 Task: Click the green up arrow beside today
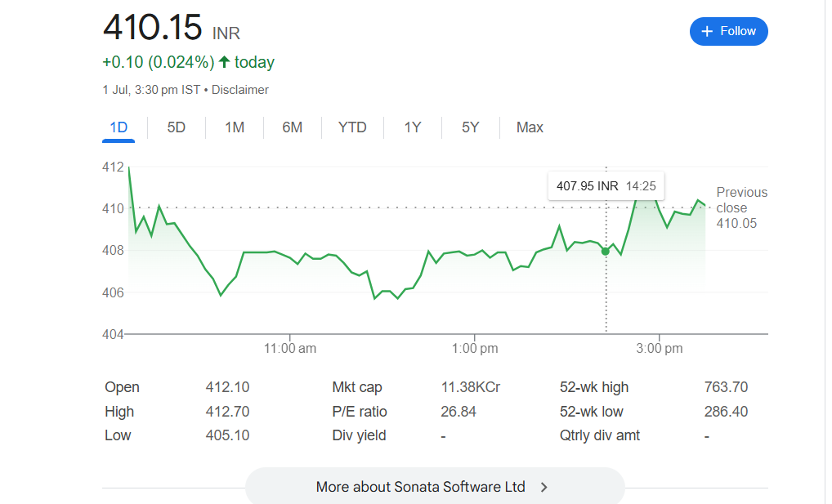(225, 62)
